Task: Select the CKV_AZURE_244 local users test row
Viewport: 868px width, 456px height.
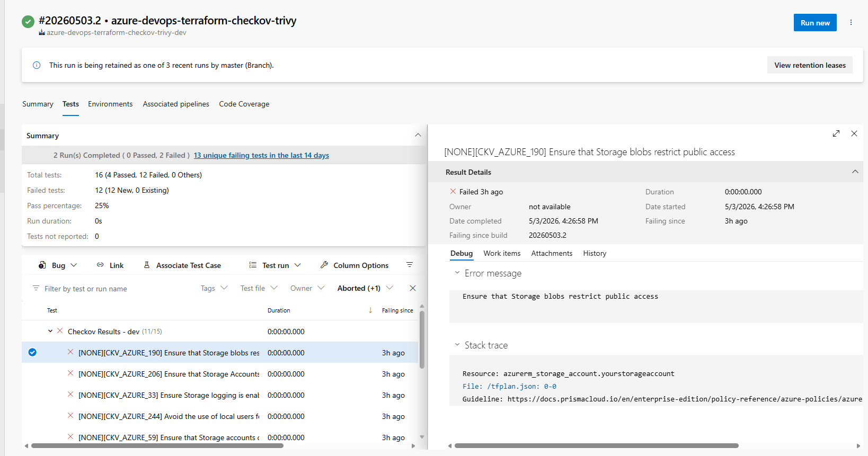Action: point(220,416)
